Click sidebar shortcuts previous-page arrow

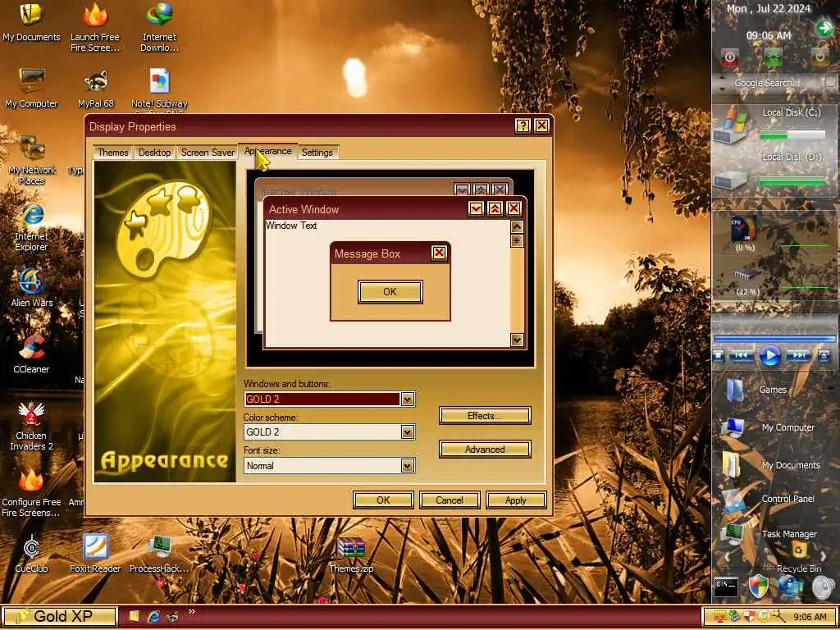pyautogui.click(x=727, y=557)
